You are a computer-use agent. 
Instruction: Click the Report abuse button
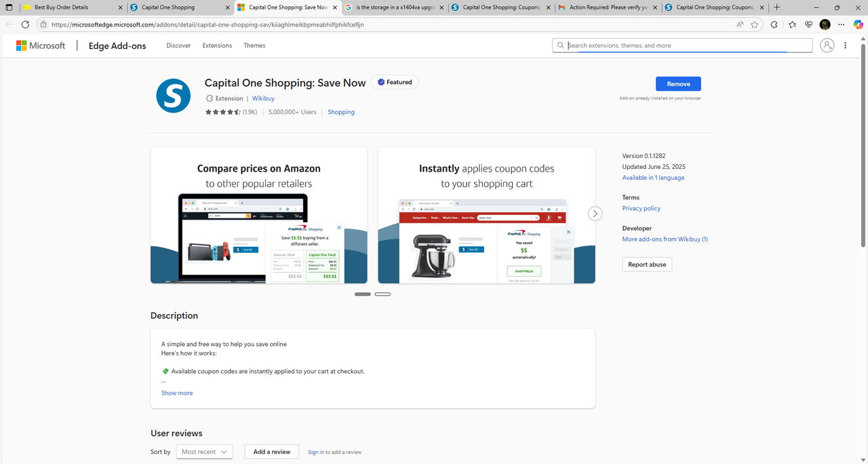(647, 265)
